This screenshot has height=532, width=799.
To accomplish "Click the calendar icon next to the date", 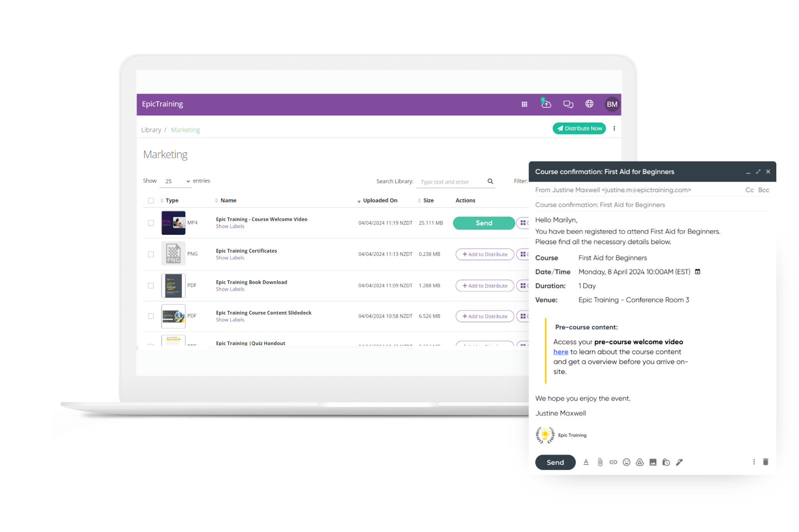I will click(x=698, y=271).
